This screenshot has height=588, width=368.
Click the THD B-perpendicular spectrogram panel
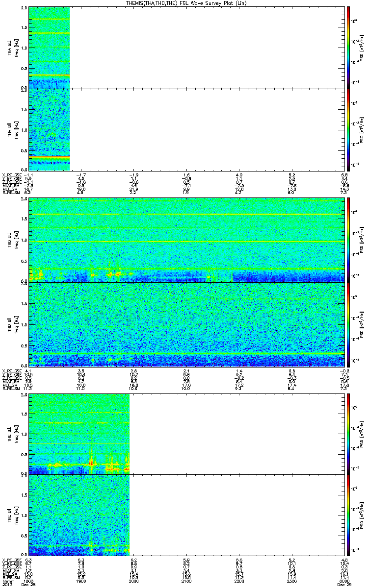(x=185, y=239)
